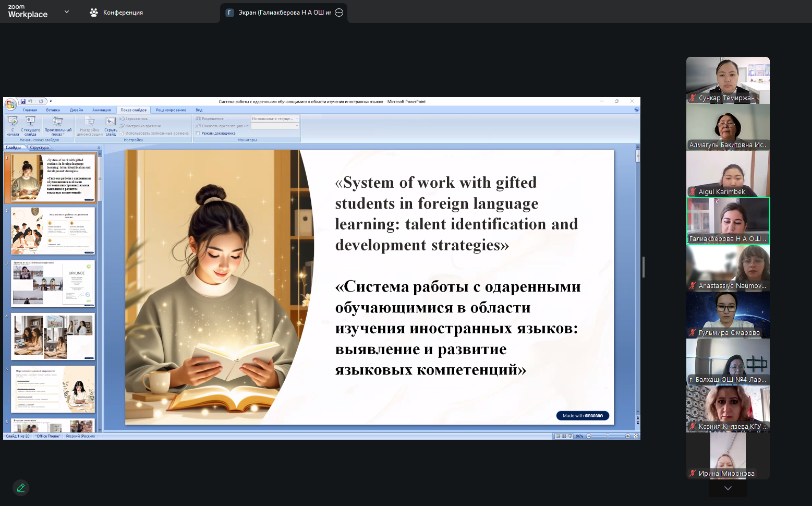The width and height of the screenshot is (812, 506).
Task: Open the 'Дизайн' ribbon tab
Action: (x=76, y=110)
